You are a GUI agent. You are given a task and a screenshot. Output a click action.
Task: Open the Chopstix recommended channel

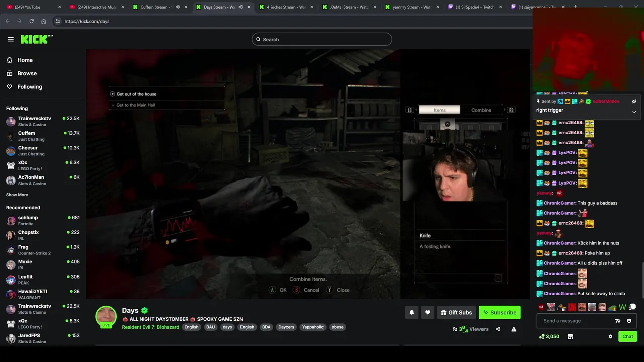tap(43, 235)
